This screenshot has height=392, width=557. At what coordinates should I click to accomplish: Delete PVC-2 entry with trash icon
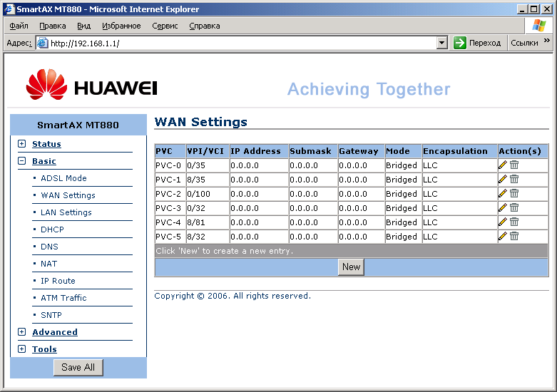point(514,193)
